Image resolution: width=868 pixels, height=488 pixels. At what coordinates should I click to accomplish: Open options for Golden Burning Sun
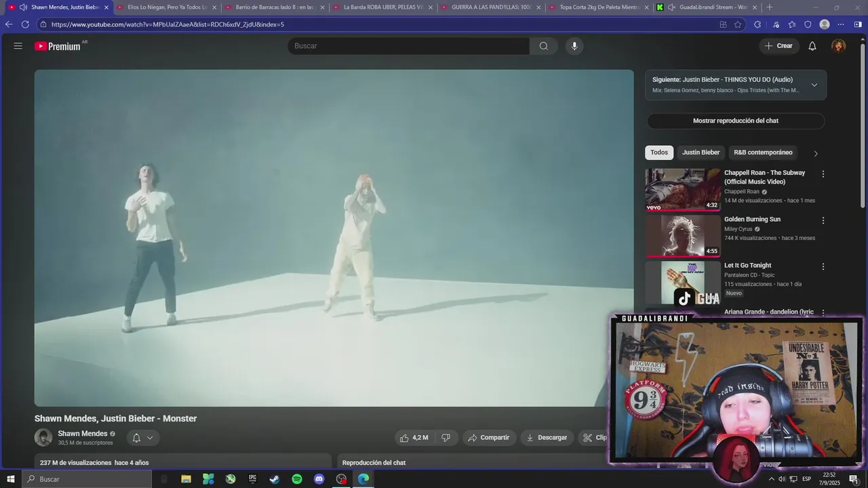[x=823, y=220]
